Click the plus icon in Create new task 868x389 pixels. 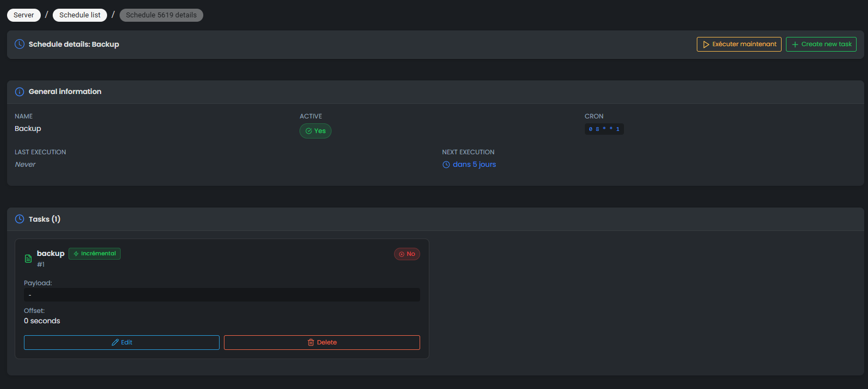pyautogui.click(x=795, y=45)
